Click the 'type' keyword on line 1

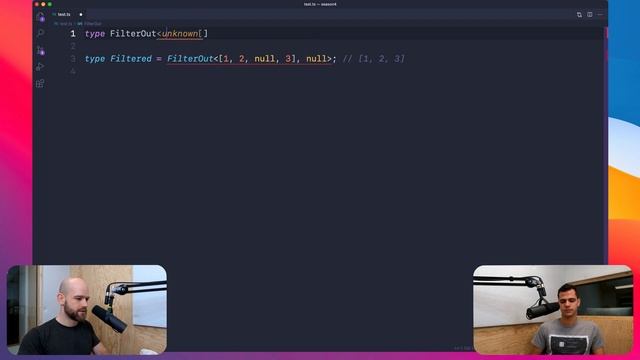95,33
